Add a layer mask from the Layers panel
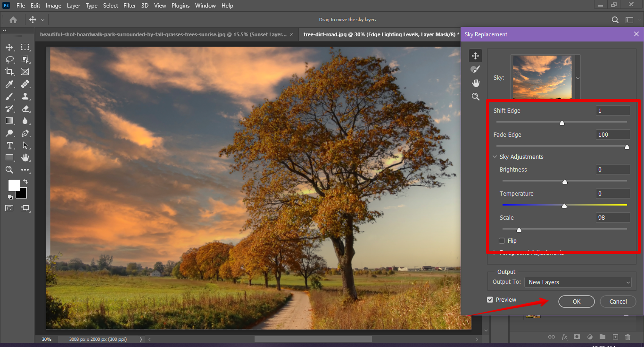Screen dimensions: 644x347 [577, 337]
